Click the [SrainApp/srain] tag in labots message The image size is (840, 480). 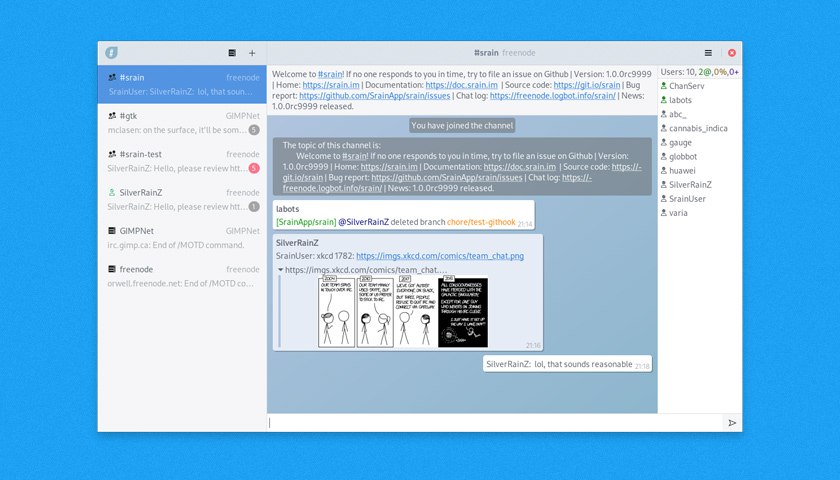point(306,222)
